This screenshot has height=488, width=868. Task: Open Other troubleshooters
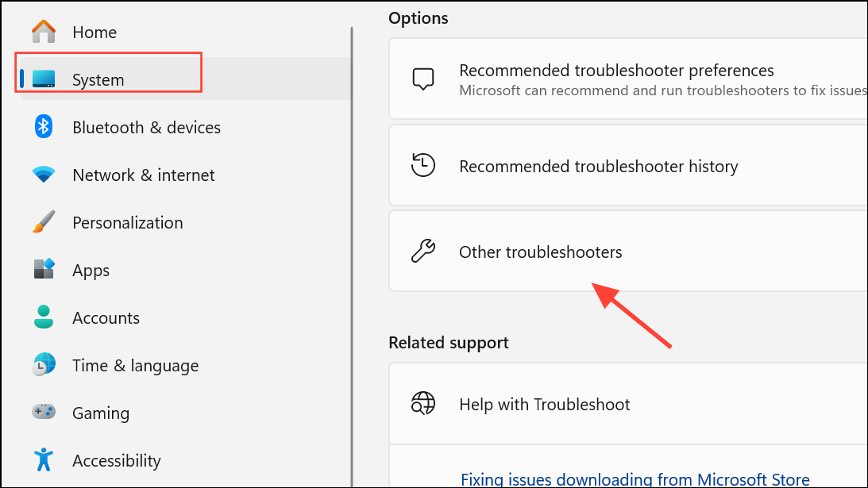540,252
